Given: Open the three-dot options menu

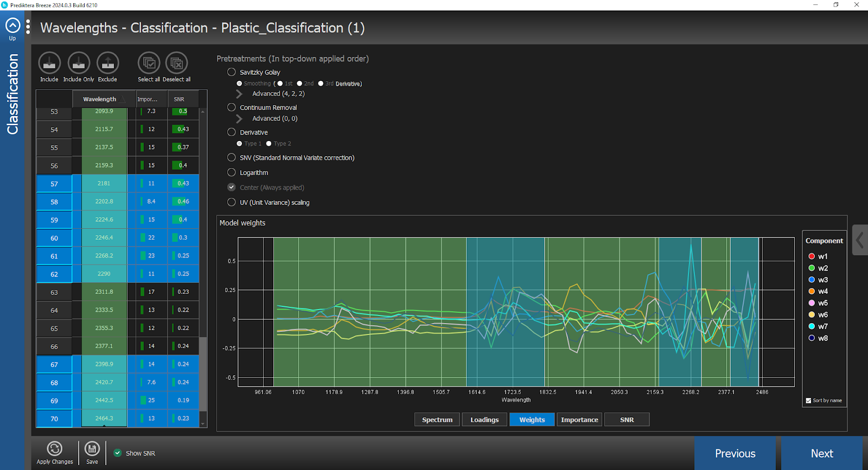Looking at the screenshot, I should click(x=28, y=28).
